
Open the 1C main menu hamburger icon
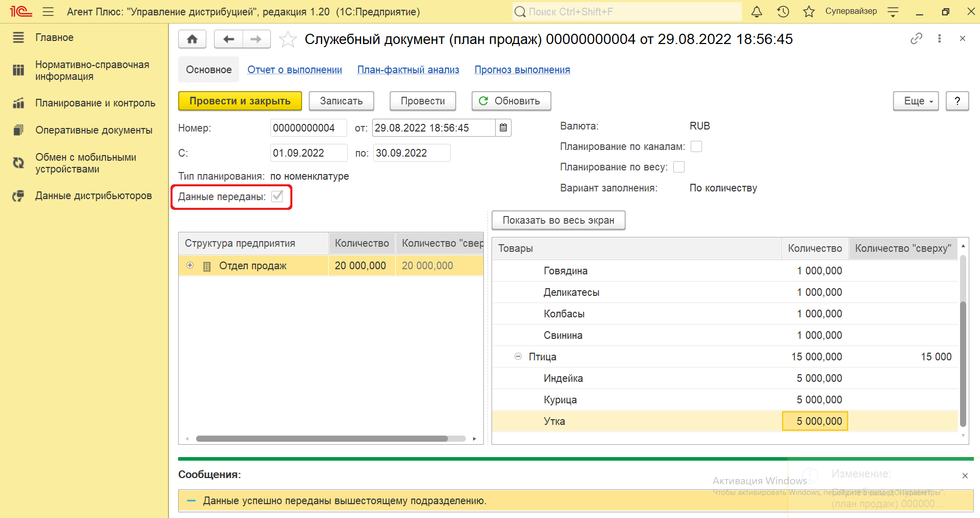pos(48,11)
